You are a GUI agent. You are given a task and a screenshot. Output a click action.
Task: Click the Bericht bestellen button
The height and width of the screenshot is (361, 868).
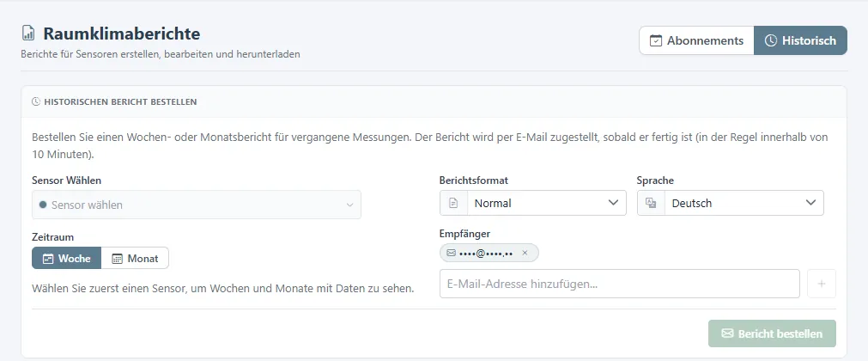click(772, 333)
